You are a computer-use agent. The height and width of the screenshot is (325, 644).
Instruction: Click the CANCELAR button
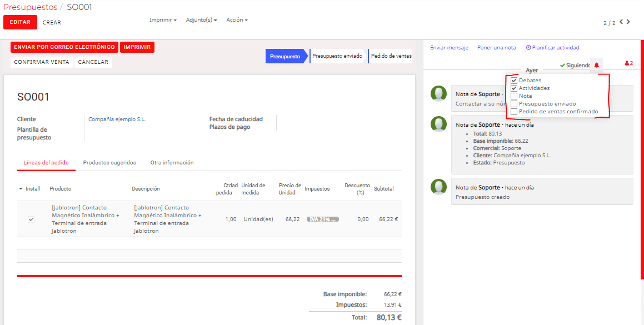93,62
